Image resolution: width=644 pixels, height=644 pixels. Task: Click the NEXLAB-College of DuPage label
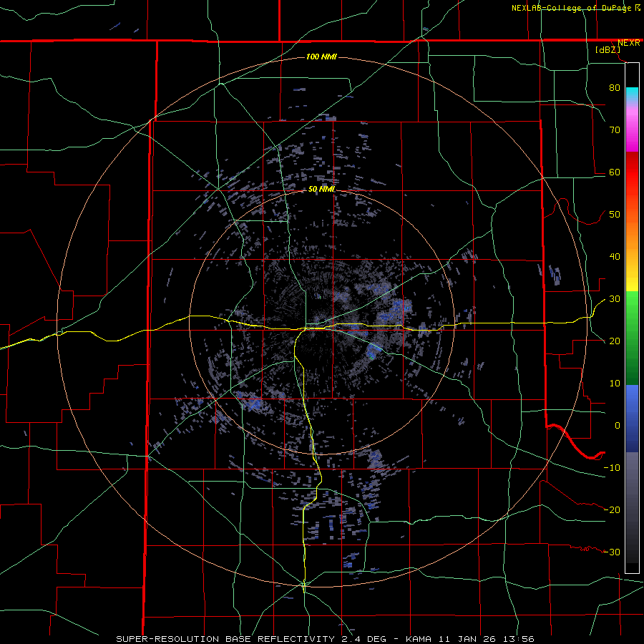pyautogui.click(x=572, y=8)
